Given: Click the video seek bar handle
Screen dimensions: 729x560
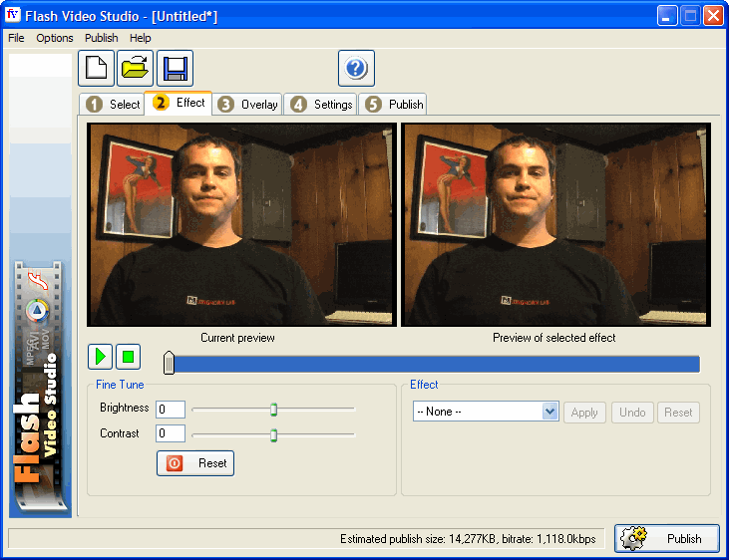Looking at the screenshot, I should click(169, 363).
